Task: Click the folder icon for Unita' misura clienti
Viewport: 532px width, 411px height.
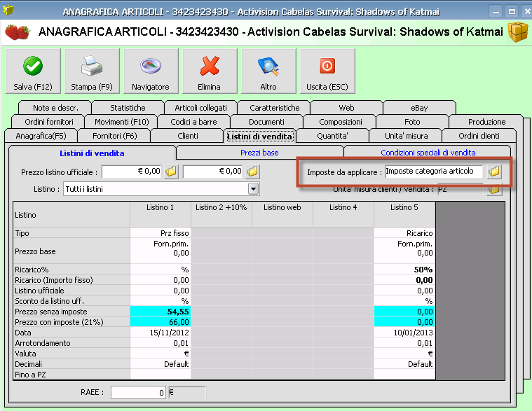Action: (494, 189)
